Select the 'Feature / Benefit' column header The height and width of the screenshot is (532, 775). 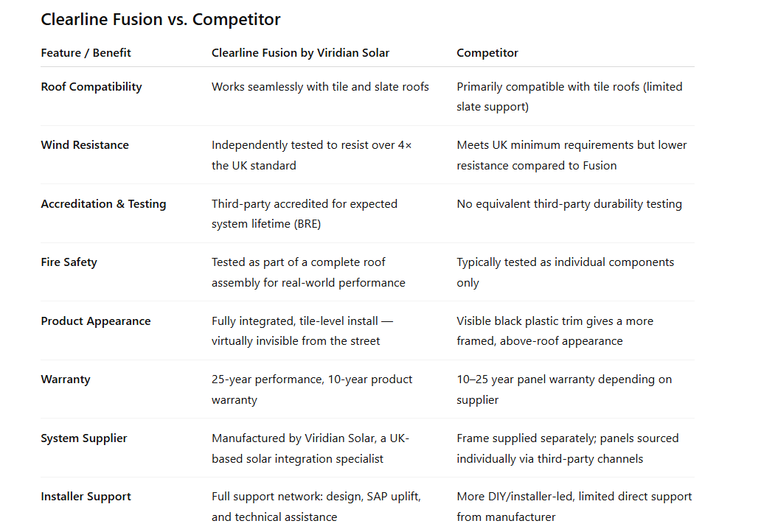click(86, 53)
